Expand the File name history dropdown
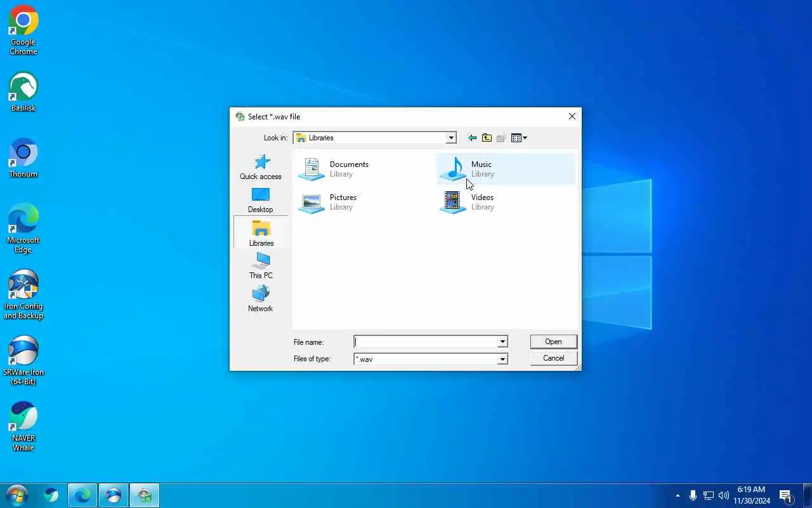The height and width of the screenshot is (508, 812). (502, 342)
